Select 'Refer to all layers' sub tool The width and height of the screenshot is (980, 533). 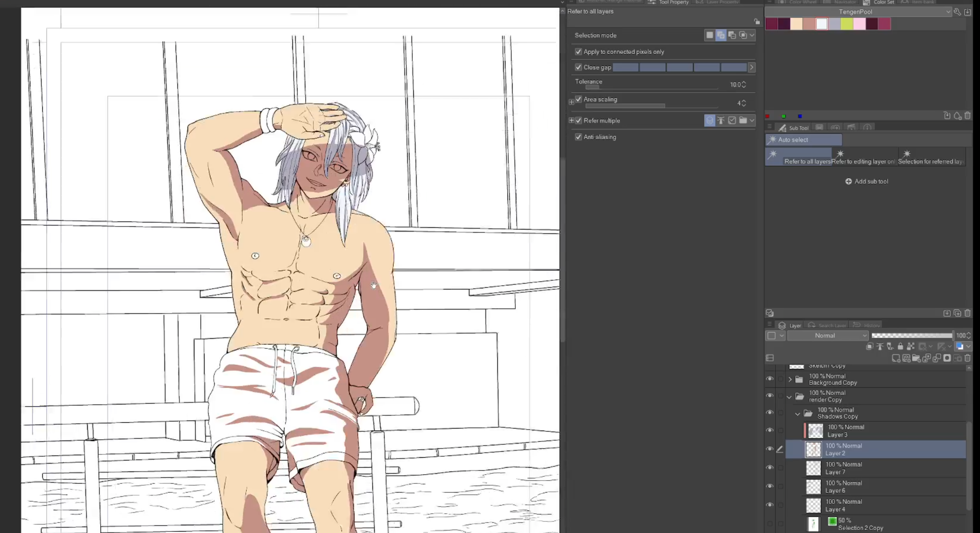tap(798, 157)
